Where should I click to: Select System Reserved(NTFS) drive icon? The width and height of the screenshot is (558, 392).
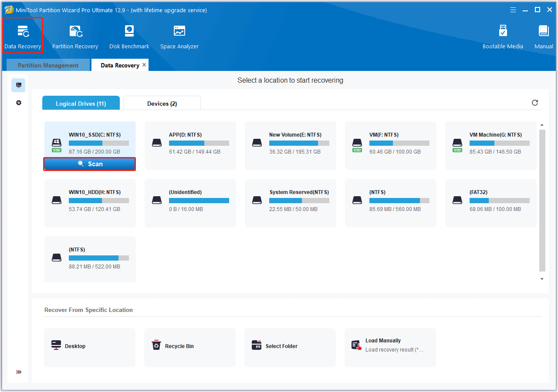tap(257, 200)
